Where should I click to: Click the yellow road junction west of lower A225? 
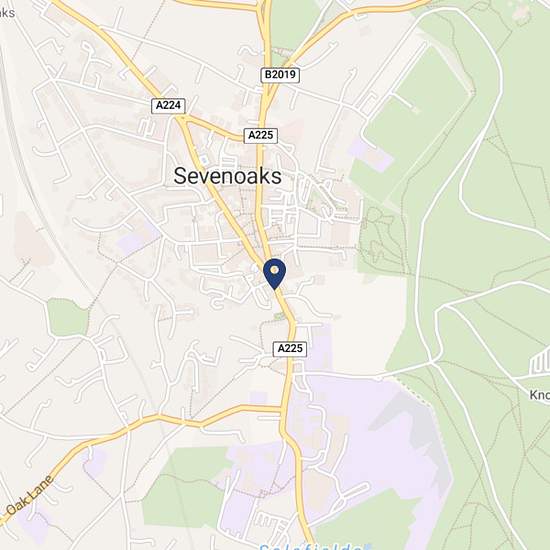coord(281,410)
